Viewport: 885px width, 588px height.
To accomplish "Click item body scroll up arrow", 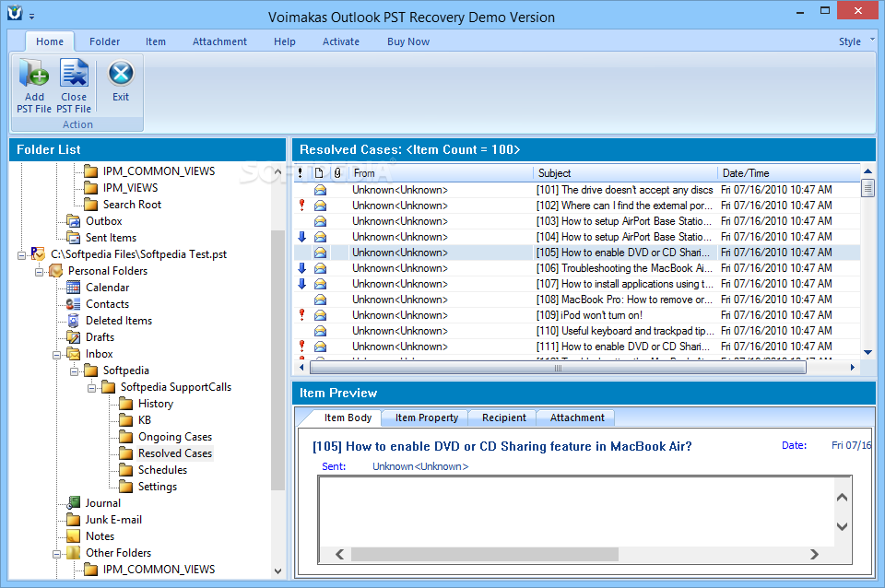I will point(842,497).
